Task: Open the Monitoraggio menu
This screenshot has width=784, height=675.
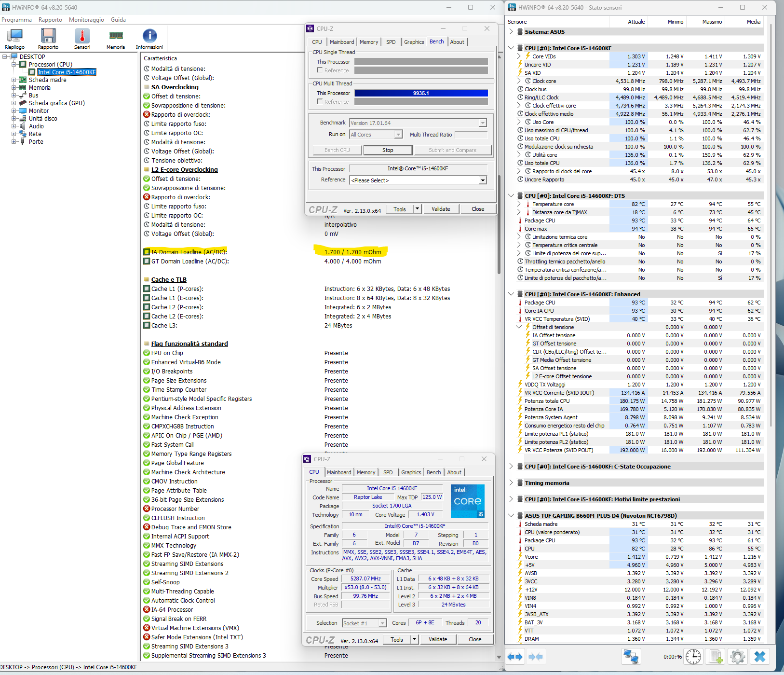Action: [86, 20]
